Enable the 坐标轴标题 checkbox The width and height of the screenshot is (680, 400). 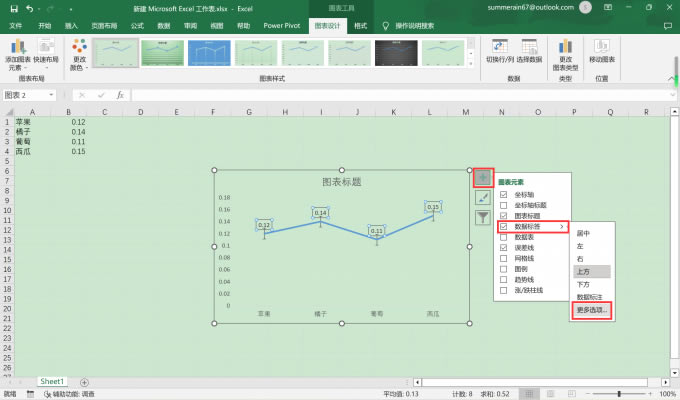(505, 205)
